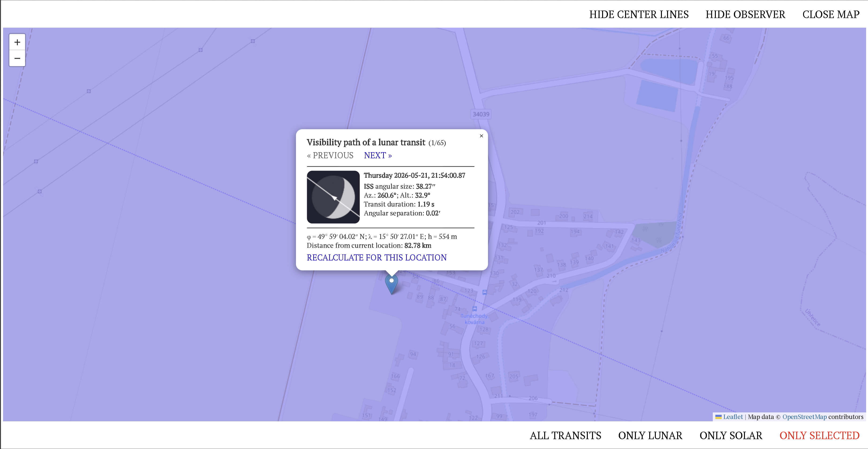Click 'Visibility path of a lunar transit' title

[366, 142]
